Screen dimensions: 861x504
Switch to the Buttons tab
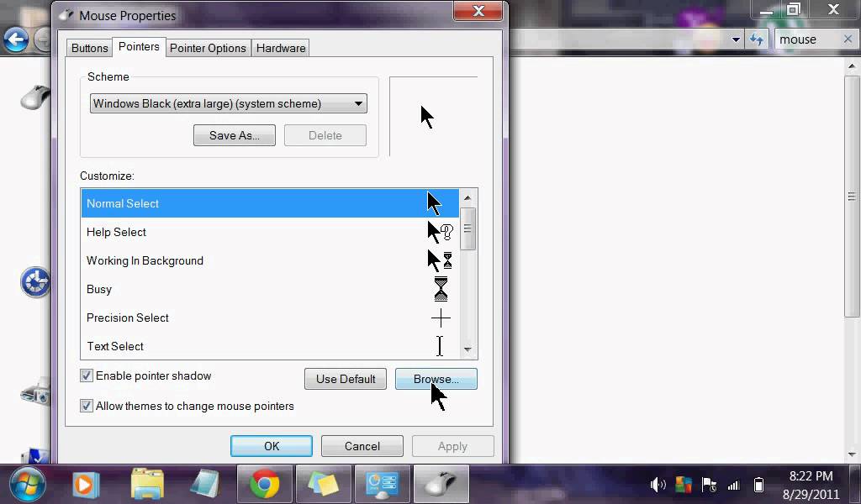pyautogui.click(x=89, y=48)
